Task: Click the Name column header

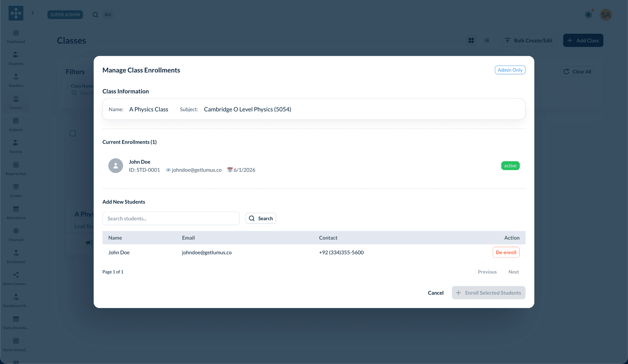Action: coord(115,238)
